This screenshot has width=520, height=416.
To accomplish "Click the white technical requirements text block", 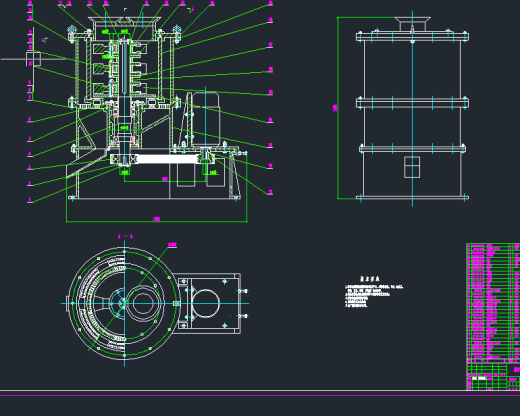I will pyautogui.click(x=374, y=292).
